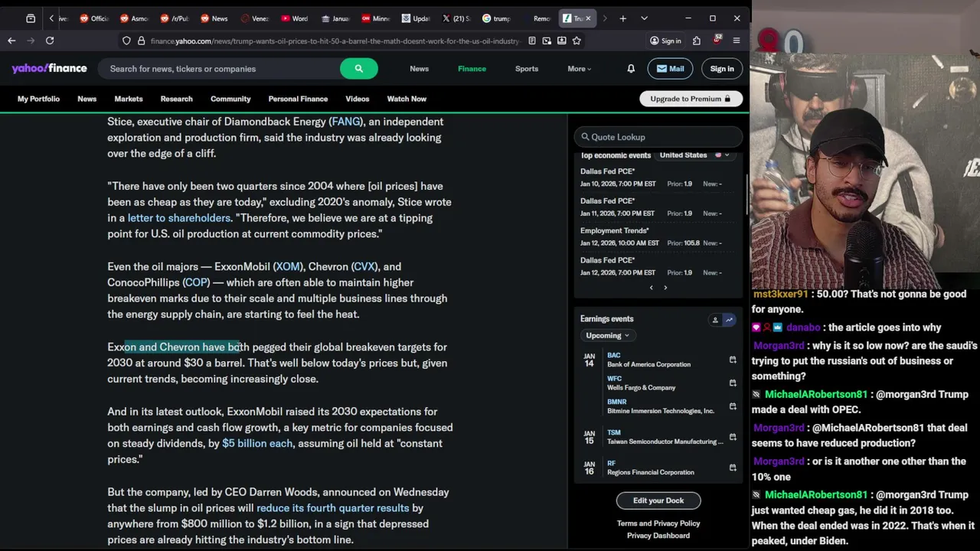Open Videos in the navigation bar

click(x=357, y=99)
